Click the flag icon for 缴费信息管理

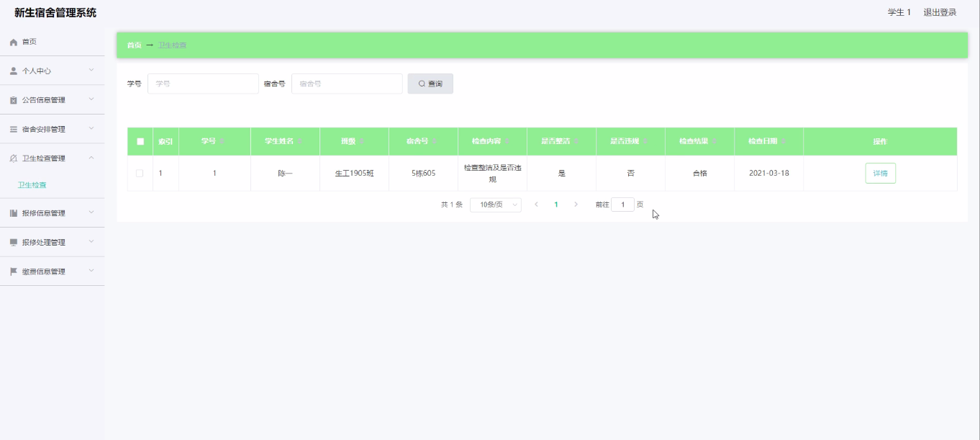(x=13, y=271)
